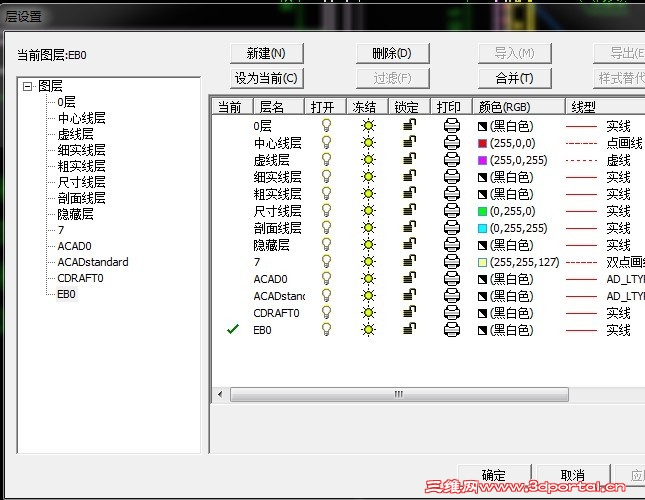
Task: Toggle the lock icon for ACAD0
Action: (x=409, y=278)
